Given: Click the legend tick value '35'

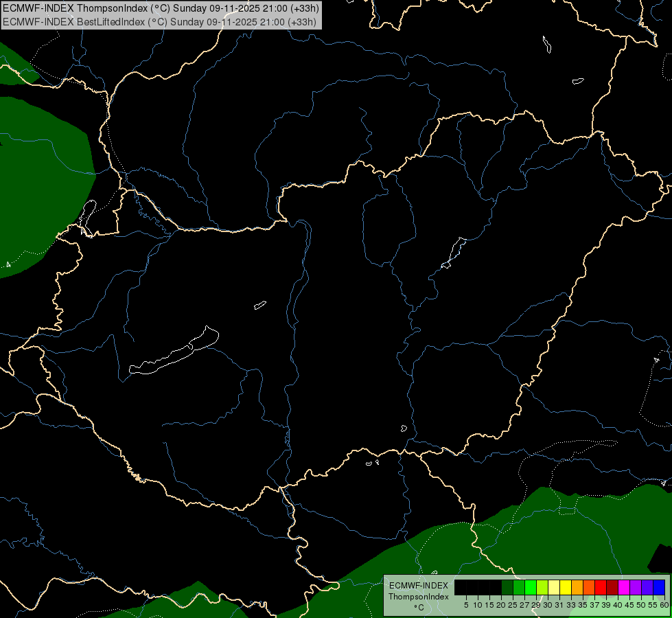Looking at the screenshot, I should (x=583, y=605).
